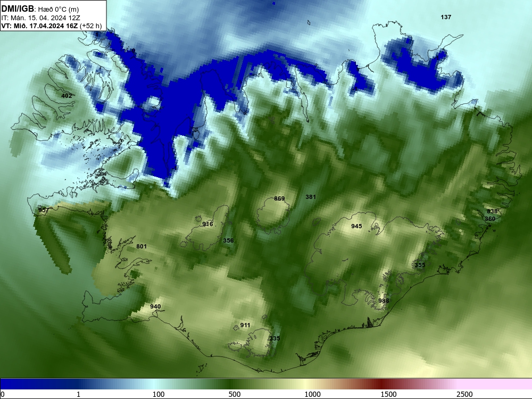Click the legend label '2500'
The image size is (532, 399).
tap(464, 394)
